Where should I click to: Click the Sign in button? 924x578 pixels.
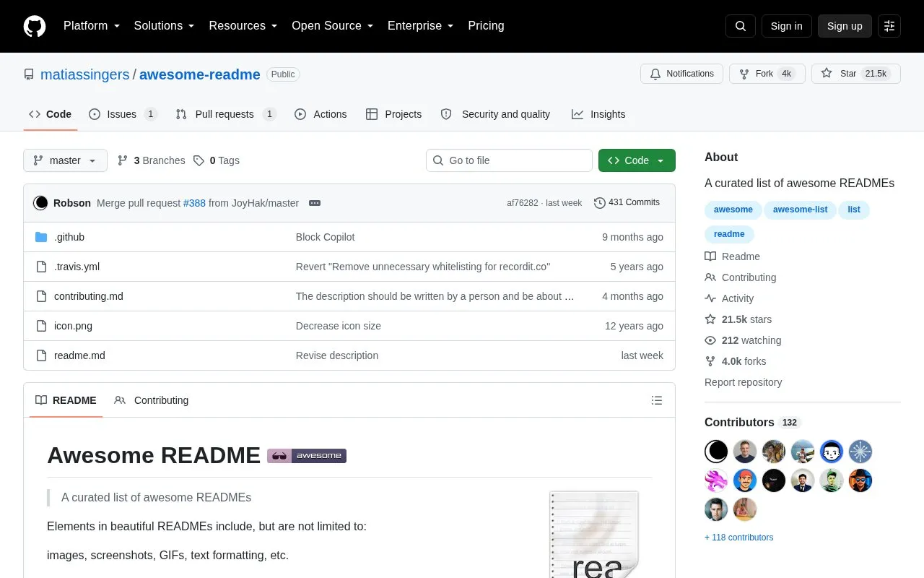(787, 26)
